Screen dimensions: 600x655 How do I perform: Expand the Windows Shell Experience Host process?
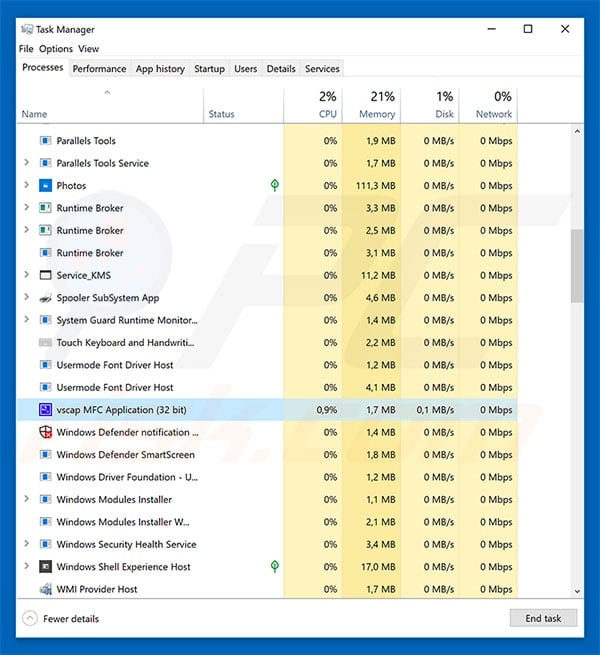click(26, 566)
